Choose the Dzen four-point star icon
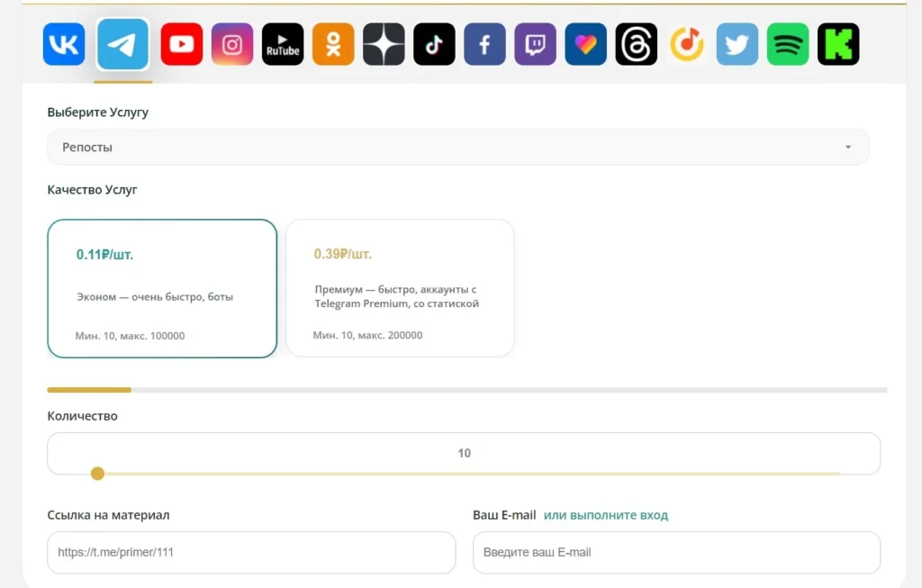Viewport: 922px width, 588px height. coord(384,44)
